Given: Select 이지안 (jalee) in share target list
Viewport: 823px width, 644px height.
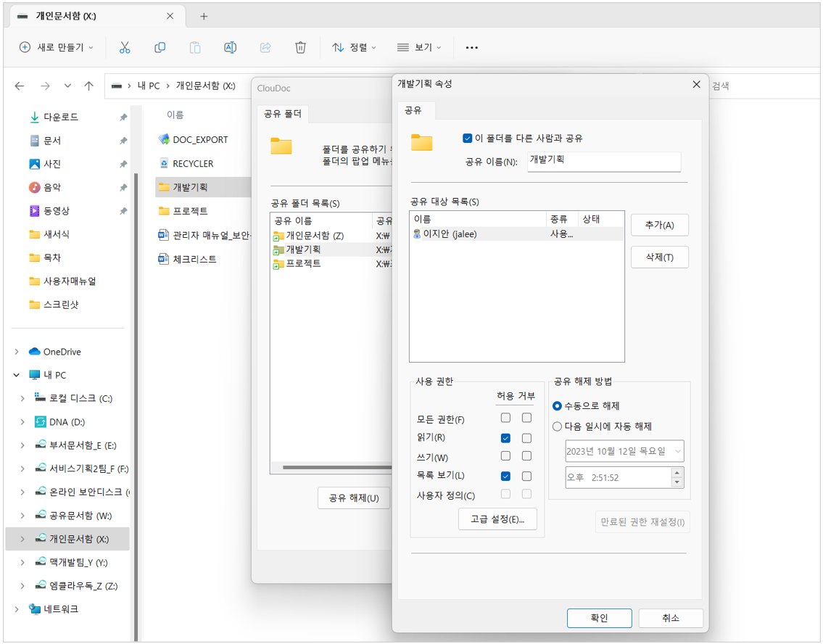Looking at the screenshot, I should pos(517,234).
